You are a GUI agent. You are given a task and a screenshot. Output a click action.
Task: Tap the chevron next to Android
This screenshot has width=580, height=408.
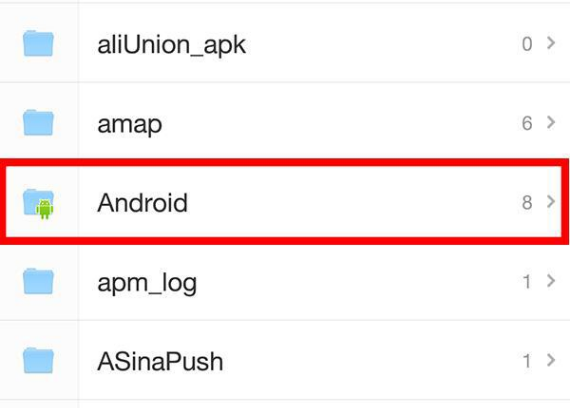pyautogui.click(x=551, y=202)
